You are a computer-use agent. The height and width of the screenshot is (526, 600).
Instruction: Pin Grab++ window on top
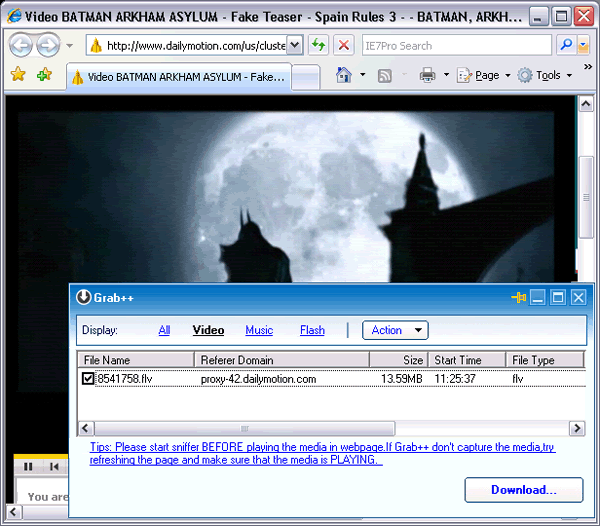[518, 297]
